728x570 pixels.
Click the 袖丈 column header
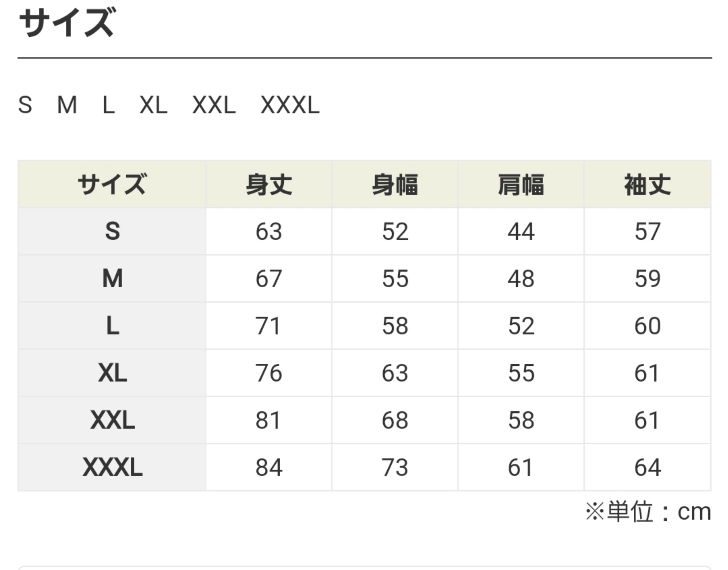pyautogui.click(x=647, y=184)
